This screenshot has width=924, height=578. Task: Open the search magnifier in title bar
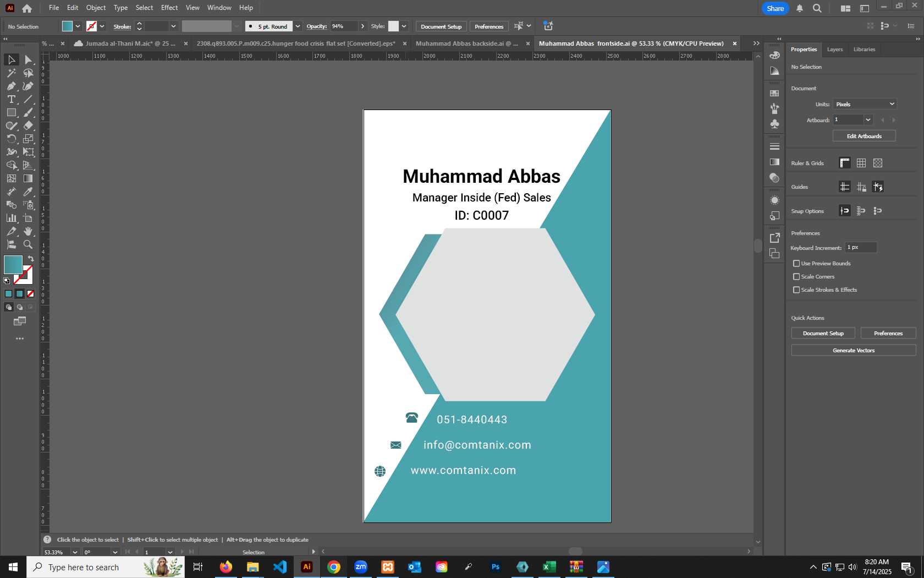click(817, 8)
